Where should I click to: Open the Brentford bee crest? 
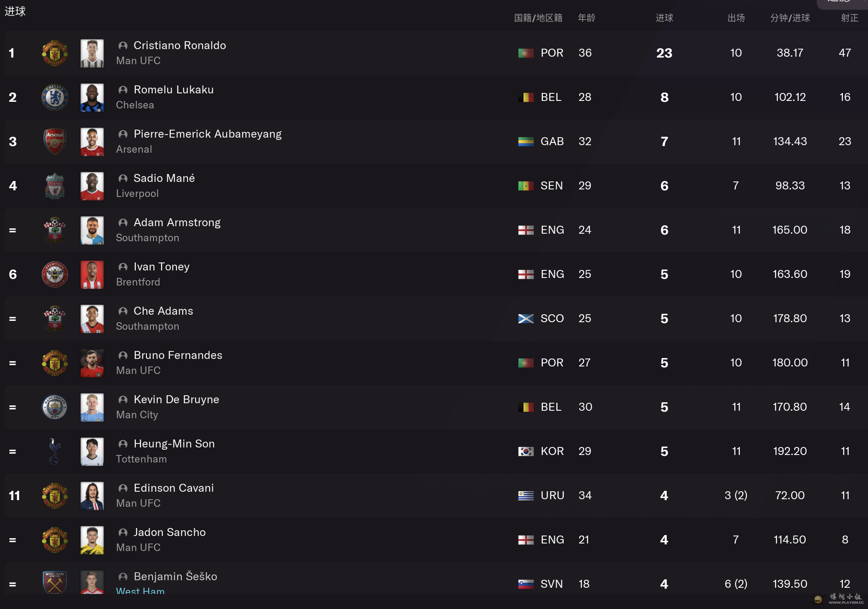click(x=55, y=274)
